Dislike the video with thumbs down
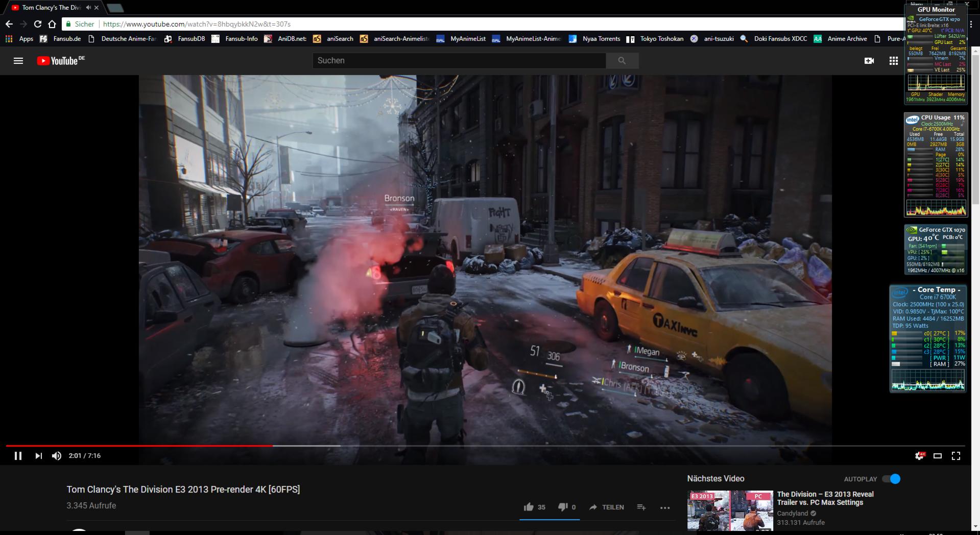This screenshot has height=535, width=980. click(x=567, y=507)
